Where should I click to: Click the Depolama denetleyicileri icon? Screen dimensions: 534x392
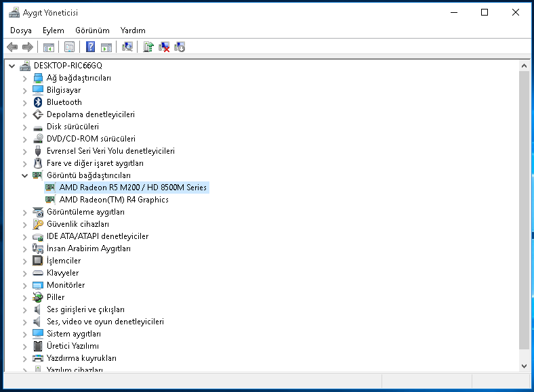(38, 114)
